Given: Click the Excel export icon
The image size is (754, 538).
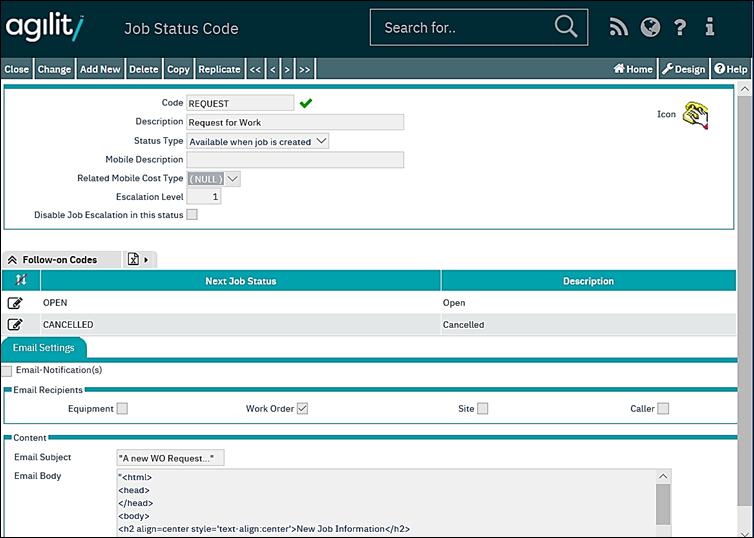Looking at the screenshot, I should (133, 259).
